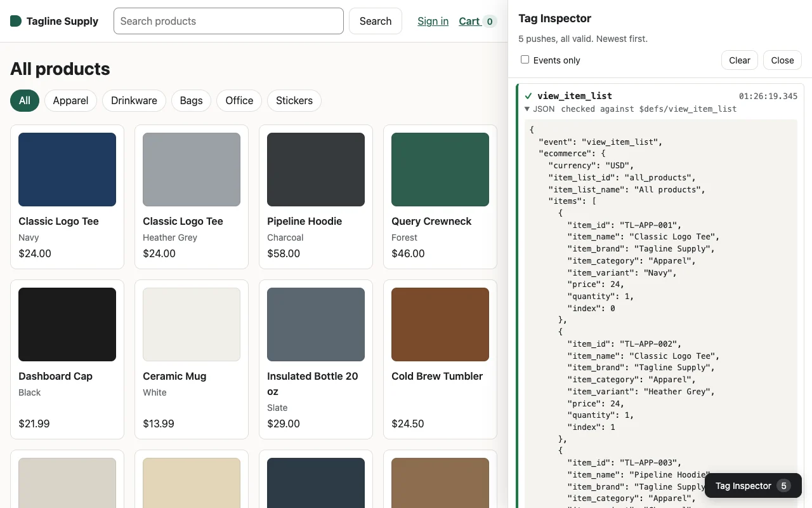The height and width of the screenshot is (508, 812).
Task: Filter products by Bags
Action: [191, 100]
